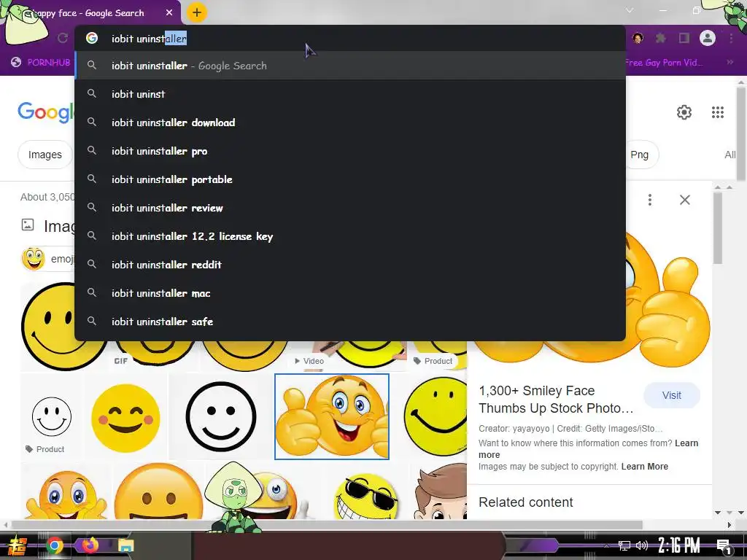Open Google search settings gear
Screen dimensions: 747x560
[684, 112]
